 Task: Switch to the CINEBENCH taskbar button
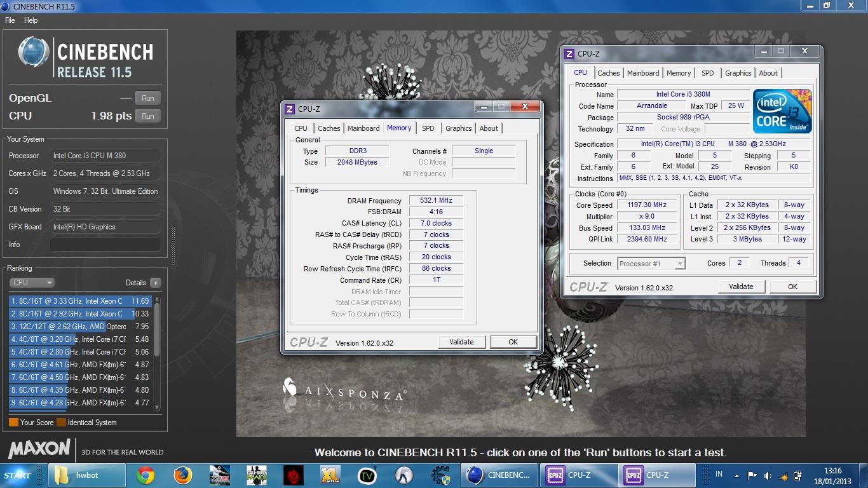500,475
